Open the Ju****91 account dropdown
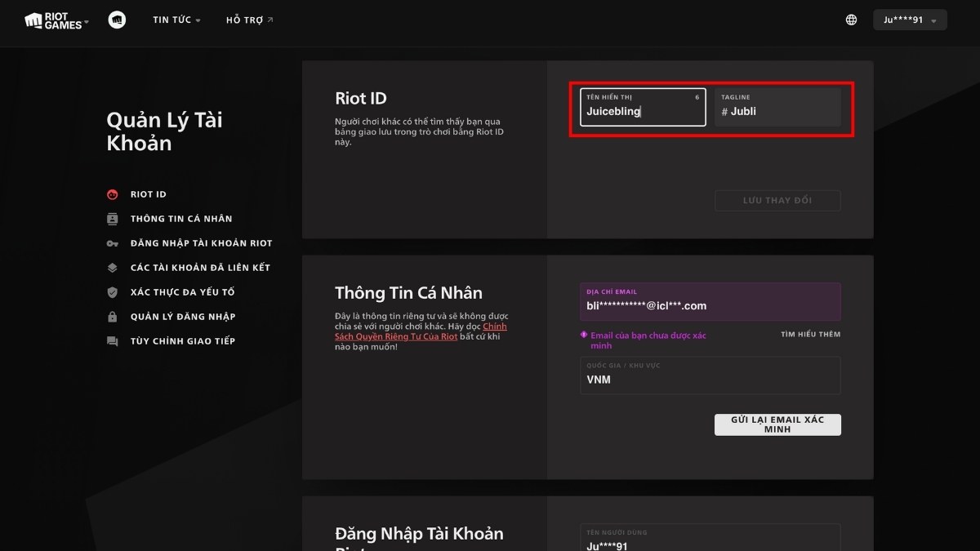 click(x=909, y=20)
